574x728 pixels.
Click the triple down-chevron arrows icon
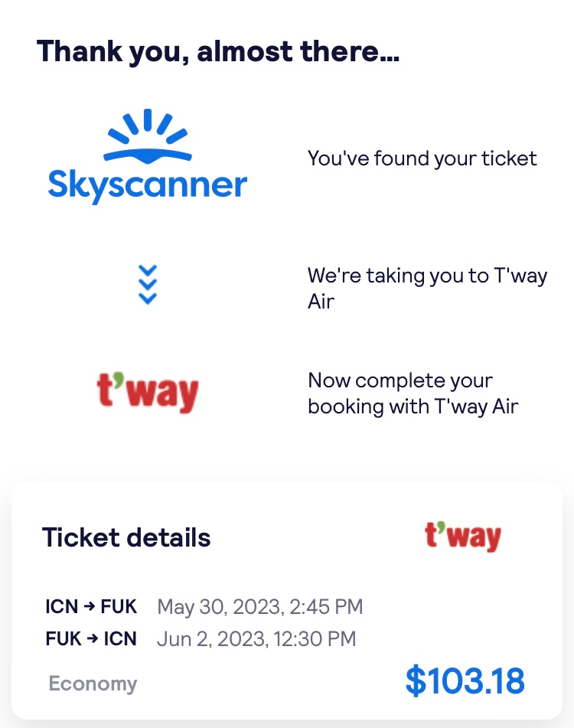point(148,285)
